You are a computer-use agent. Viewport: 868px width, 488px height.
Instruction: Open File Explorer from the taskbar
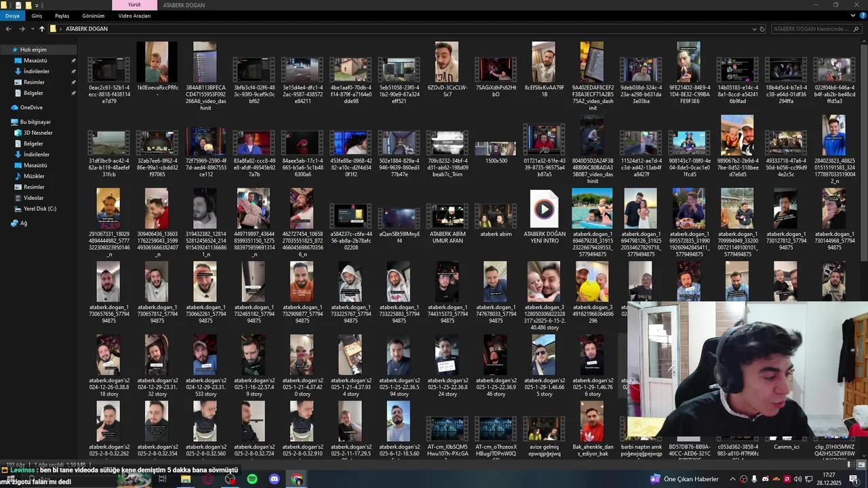coord(185,479)
